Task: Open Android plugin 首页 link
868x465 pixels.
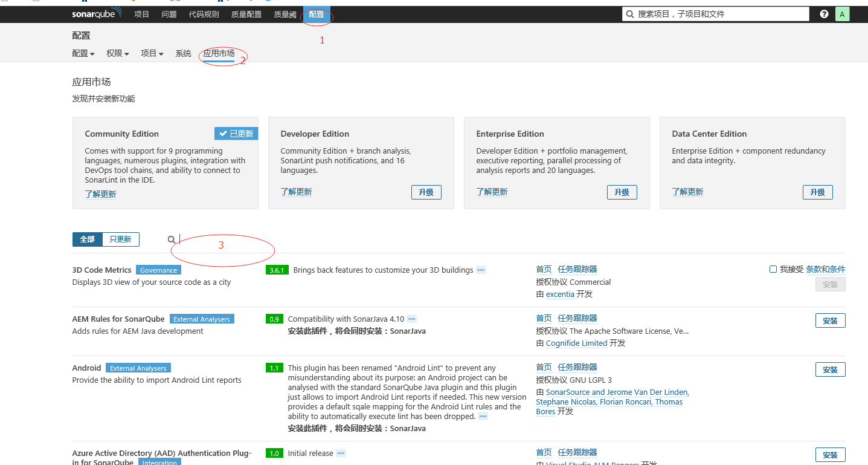Action: pyautogui.click(x=544, y=367)
